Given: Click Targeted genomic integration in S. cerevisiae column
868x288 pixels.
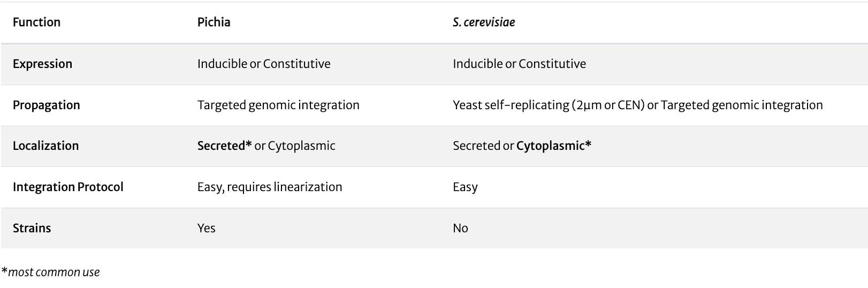Looking at the screenshot, I should coord(742,105).
